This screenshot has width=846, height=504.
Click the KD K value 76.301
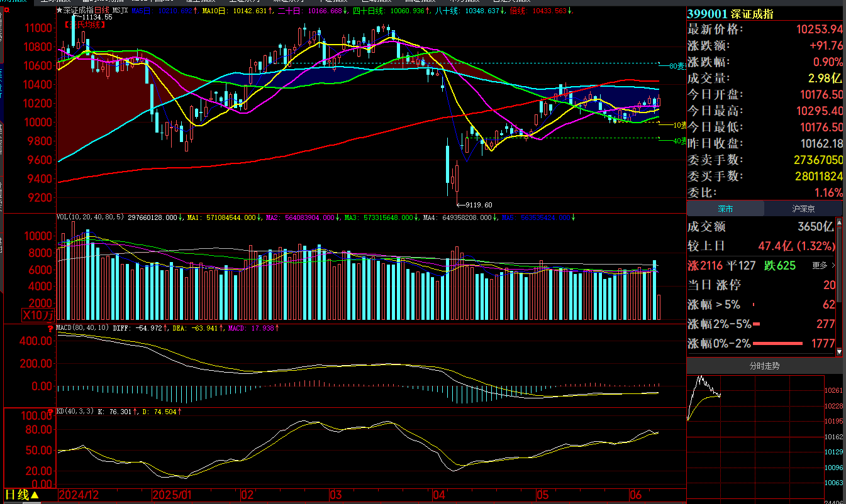point(120,412)
